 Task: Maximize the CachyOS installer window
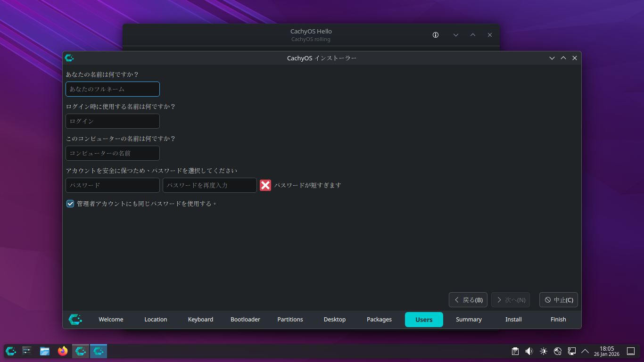click(x=563, y=58)
